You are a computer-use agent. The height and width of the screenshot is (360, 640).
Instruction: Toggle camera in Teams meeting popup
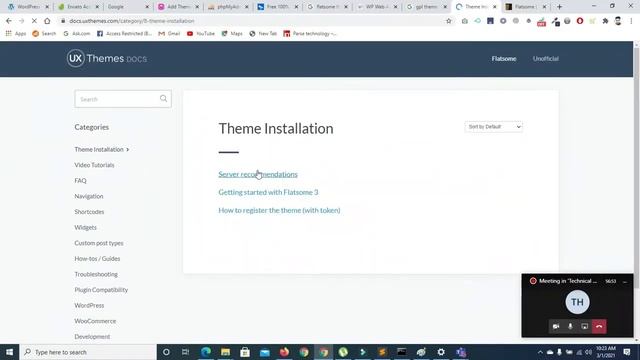click(556, 327)
